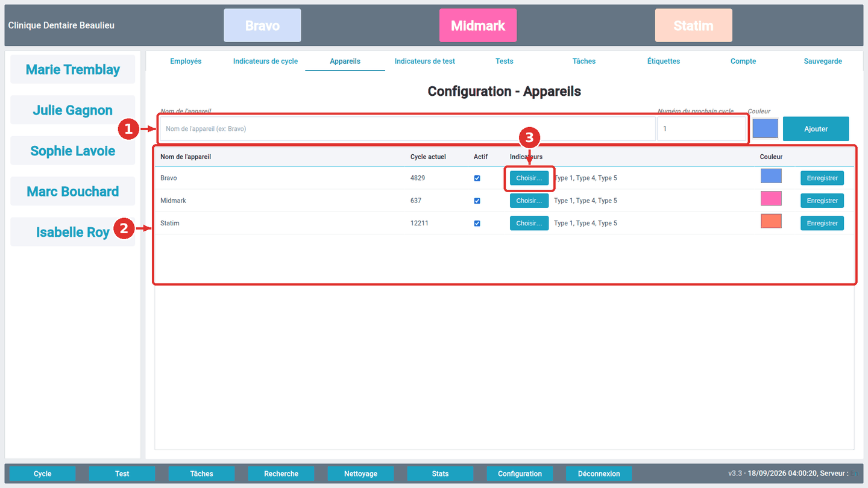Select the Bravo device in the header
This screenshot has width=868, height=488.
tap(262, 26)
